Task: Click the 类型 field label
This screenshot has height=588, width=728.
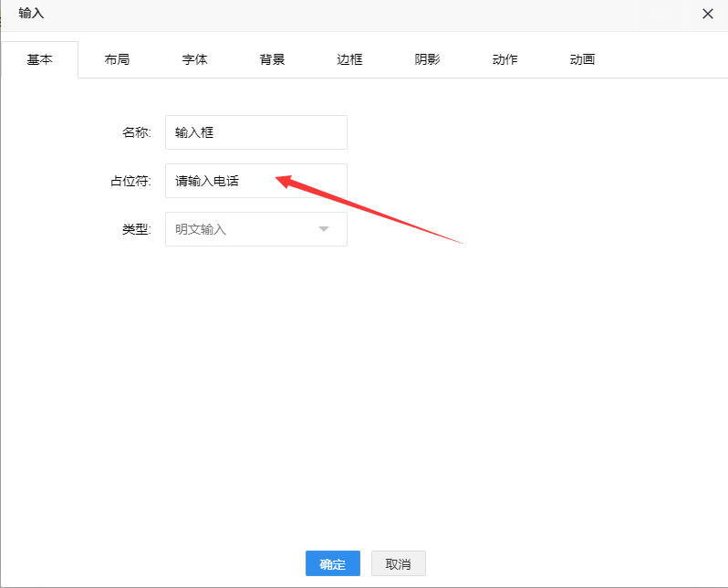Action: click(136, 229)
